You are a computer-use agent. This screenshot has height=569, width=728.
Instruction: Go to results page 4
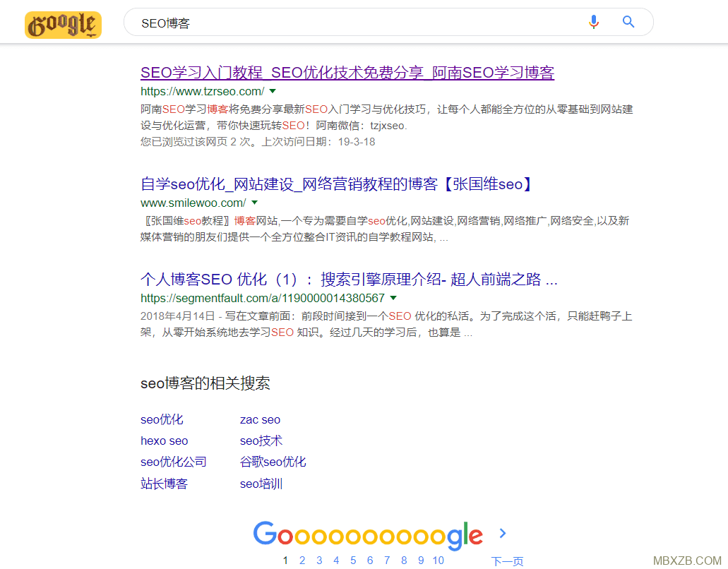point(336,561)
